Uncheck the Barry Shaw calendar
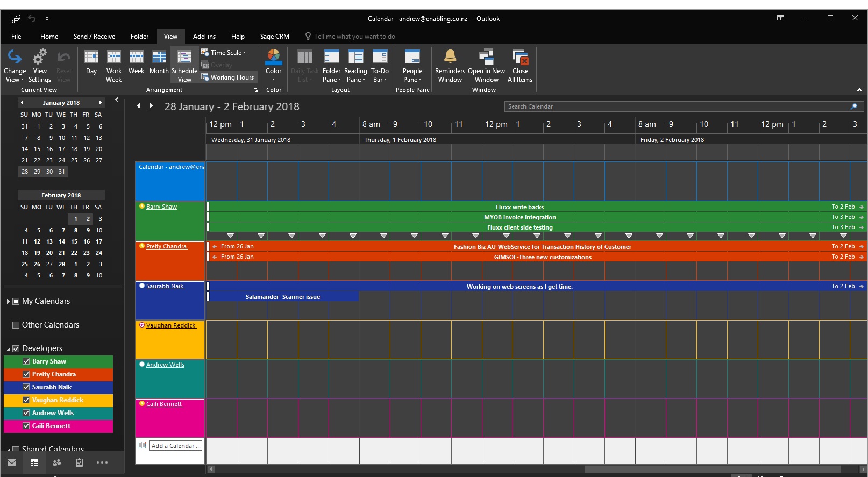Screen dimensions: 868x477 (26, 361)
